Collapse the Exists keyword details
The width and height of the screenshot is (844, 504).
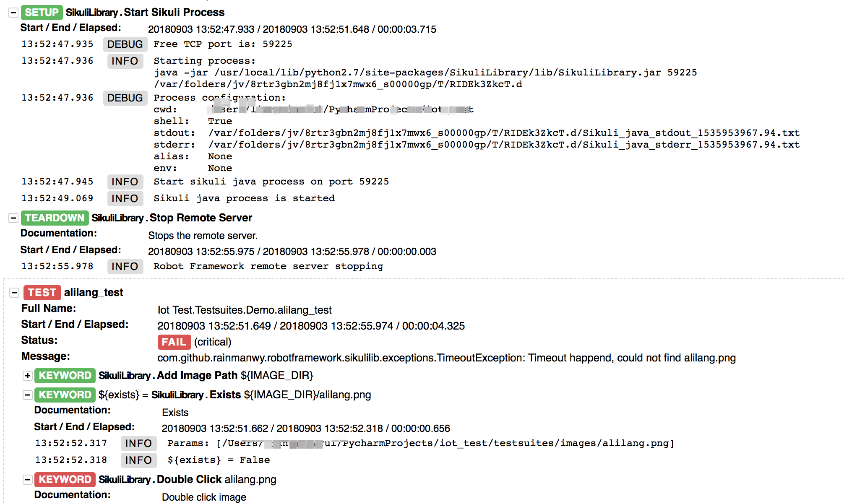(x=28, y=395)
